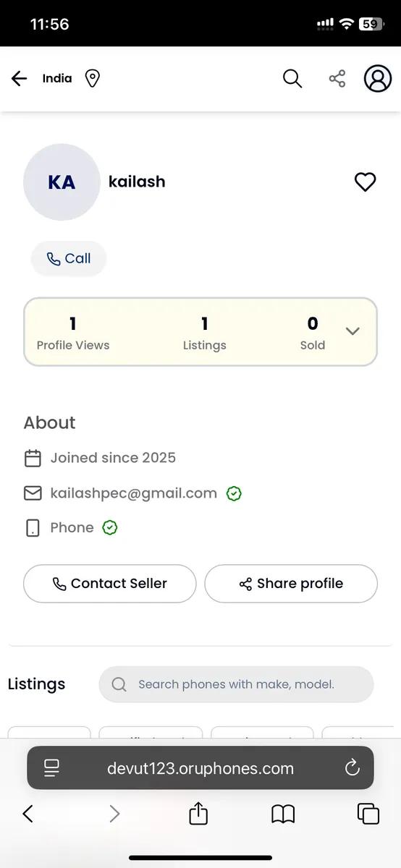Tap kailashpec@gmail.com email address

point(134,493)
